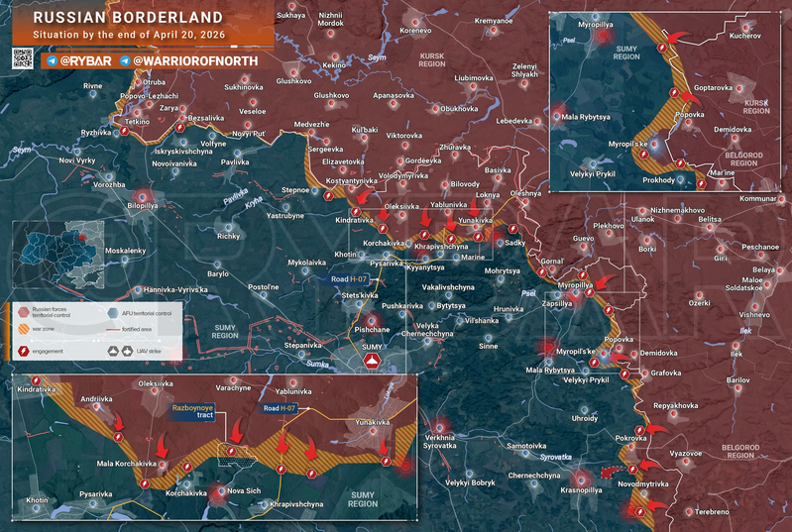This screenshot has width=792, height=532.
Task: Click the Telegram icon beside @WARRIOROFNORTH
Action: (x=125, y=61)
